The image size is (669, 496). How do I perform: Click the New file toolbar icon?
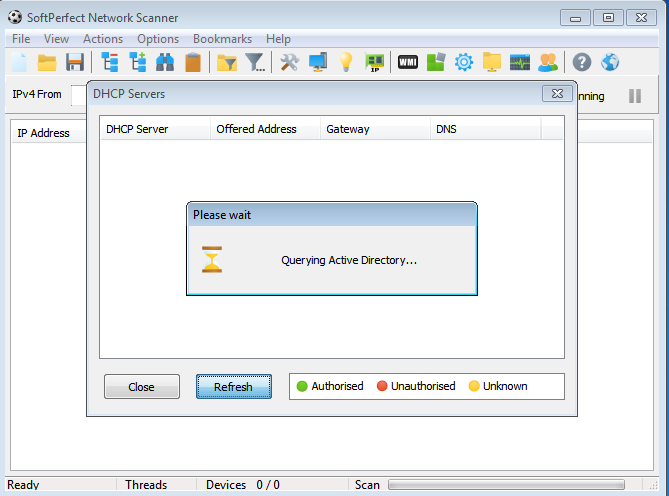coord(19,63)
